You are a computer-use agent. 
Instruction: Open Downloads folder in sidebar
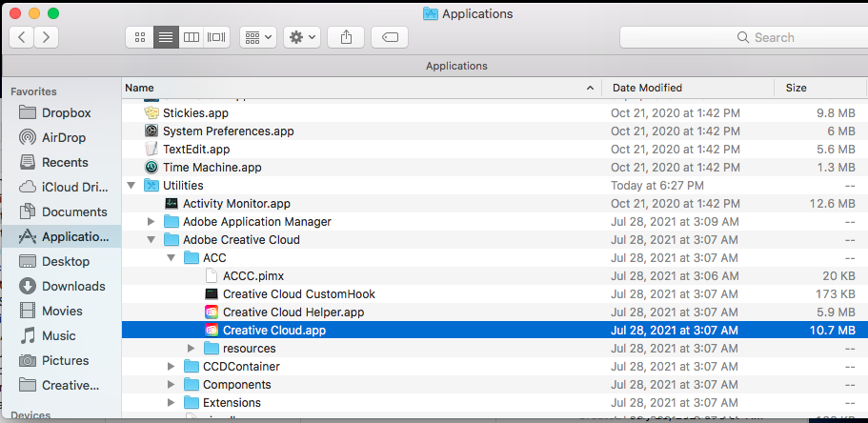72,286
